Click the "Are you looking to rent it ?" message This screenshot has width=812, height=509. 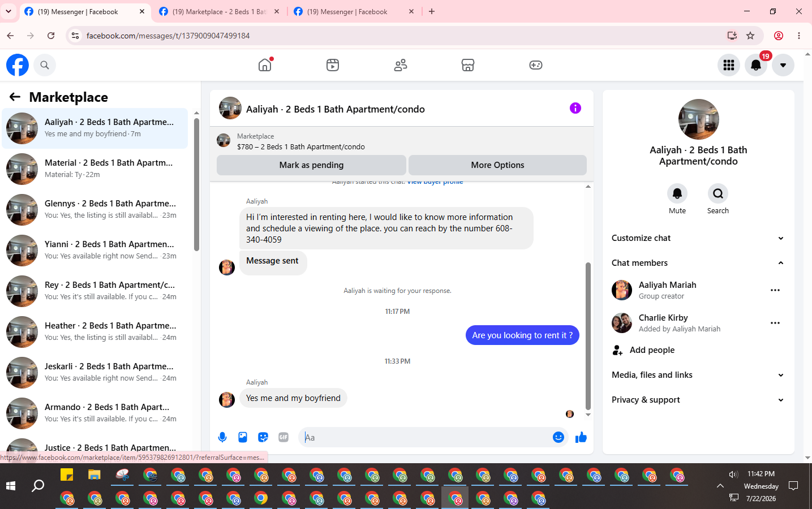coord(522,335)
